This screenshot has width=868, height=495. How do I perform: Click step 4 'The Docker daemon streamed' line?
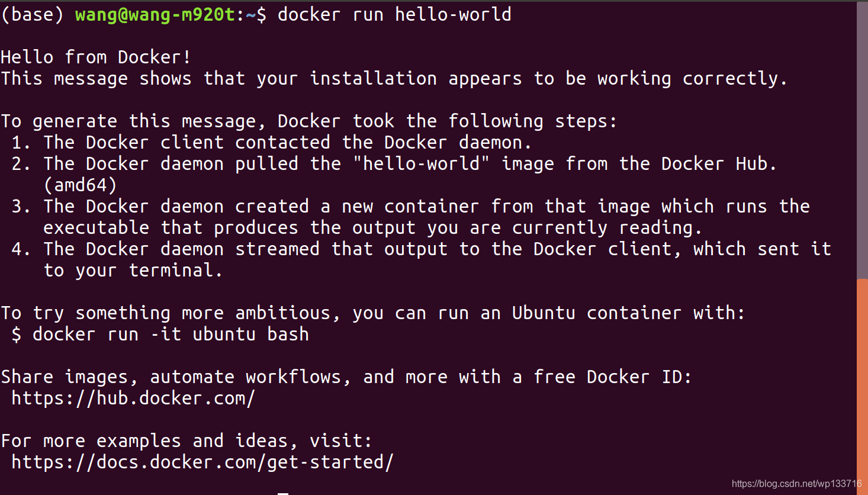pyautogui.click(x=421, y=249)
